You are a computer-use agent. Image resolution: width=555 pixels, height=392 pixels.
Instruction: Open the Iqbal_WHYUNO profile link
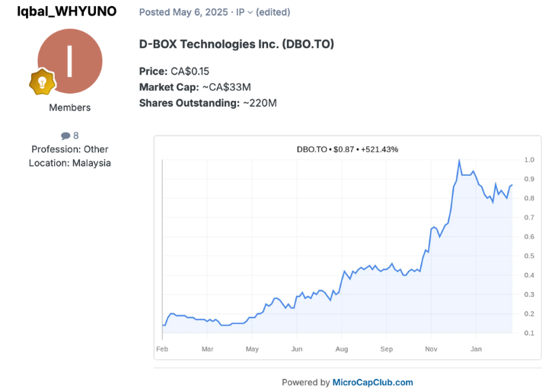(x=67, y=11)
